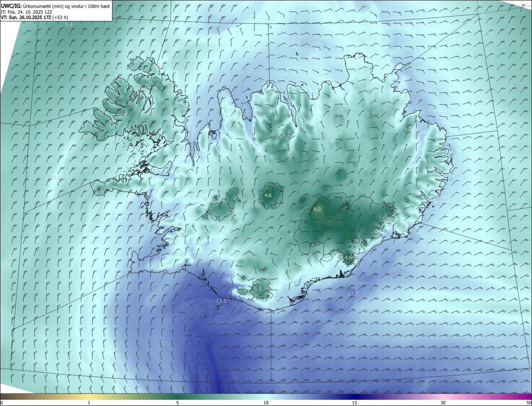Click the "1" tick on the colour scale
This screenshot has height=406, width=532.
click(x=89, y=403)
